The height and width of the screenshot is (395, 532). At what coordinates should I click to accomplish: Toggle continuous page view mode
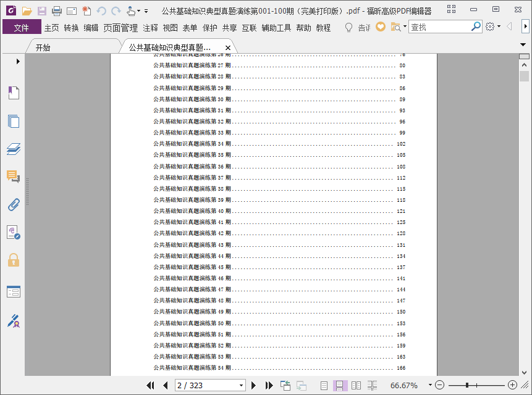tap(340, 385)
